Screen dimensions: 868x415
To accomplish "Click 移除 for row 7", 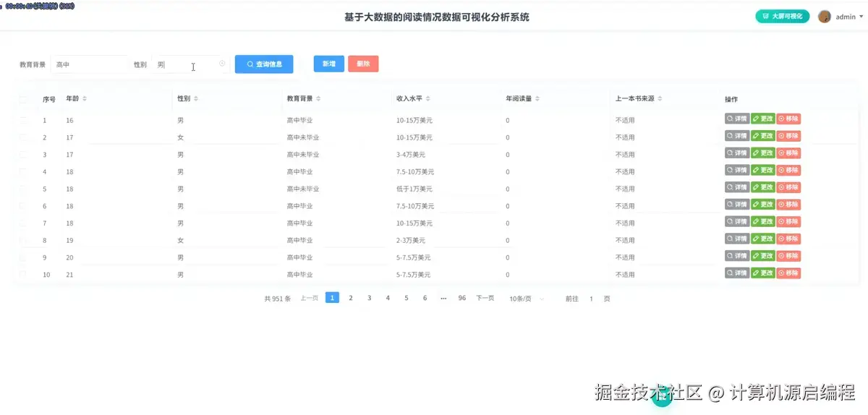I will click(788, 221).
